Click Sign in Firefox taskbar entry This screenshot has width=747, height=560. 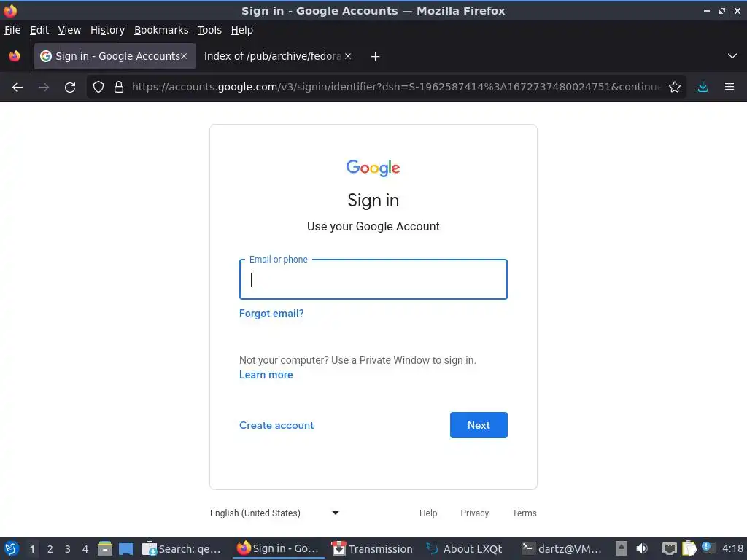coord(278,549)
